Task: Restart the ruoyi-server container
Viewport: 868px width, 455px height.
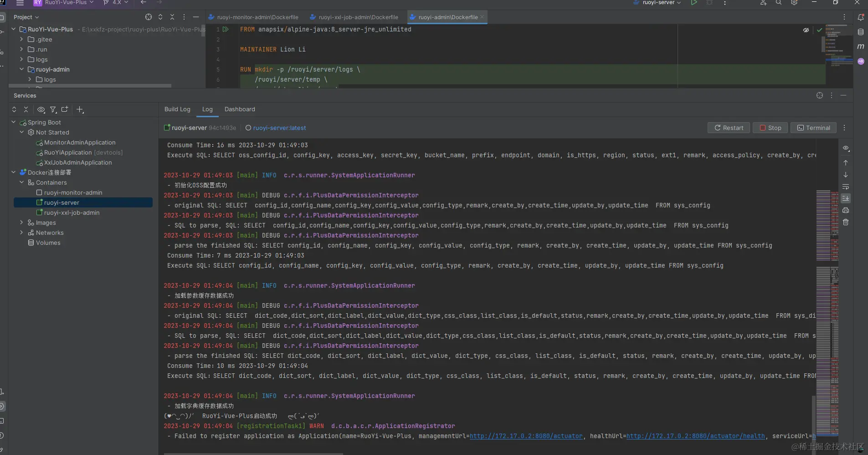Action: (x=729, y=128)
